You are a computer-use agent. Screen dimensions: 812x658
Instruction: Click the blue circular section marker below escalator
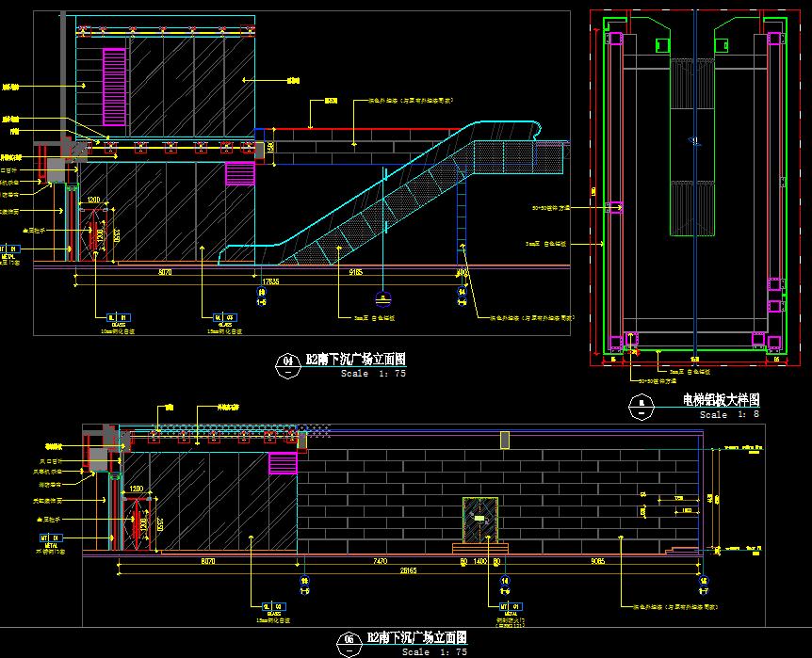(x=382, y=300)
